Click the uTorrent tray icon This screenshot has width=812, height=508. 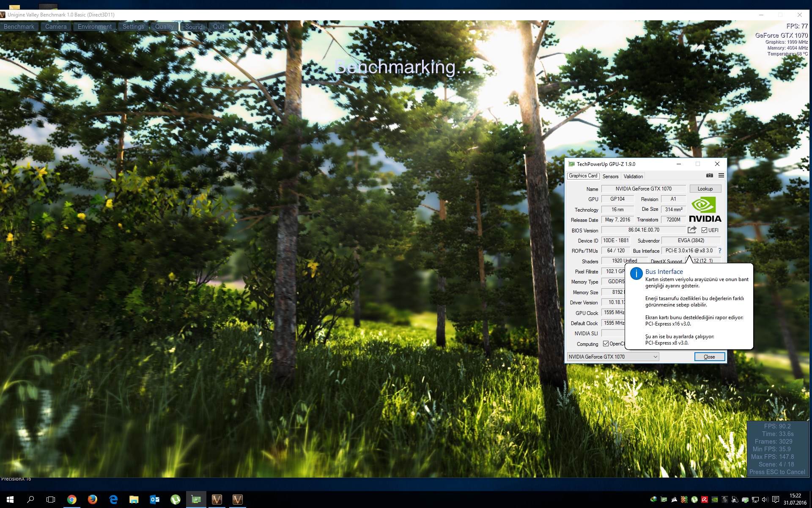(694, 500)
